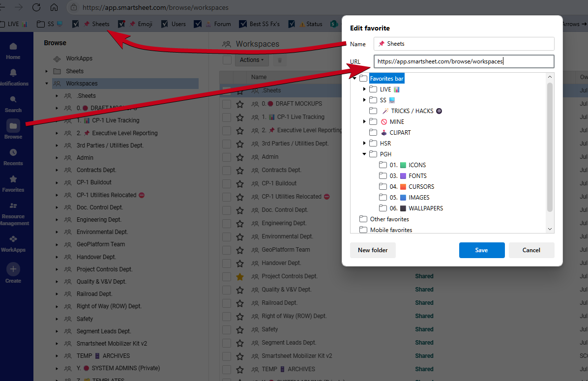Click the scroll-up arrow in folder tree
Screen dimensions: 588x381
click(x=550, y=77)
